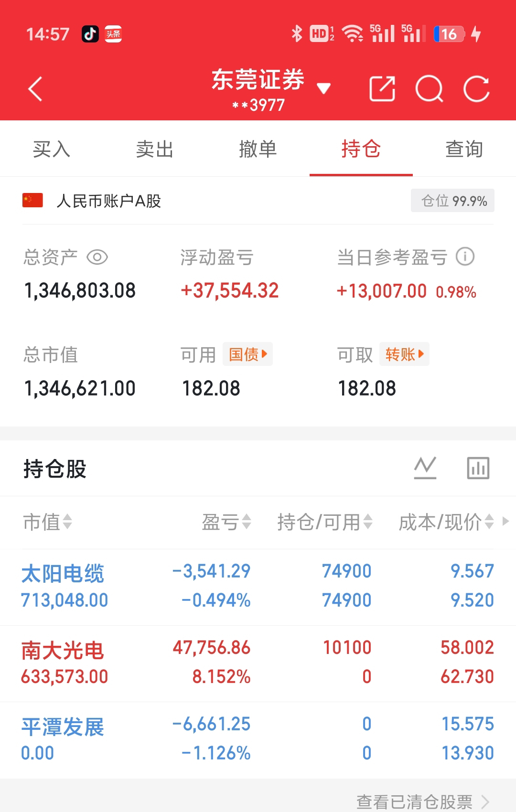Tap 太阳电缆 market value 713,048.00

[x=64, y=600]
